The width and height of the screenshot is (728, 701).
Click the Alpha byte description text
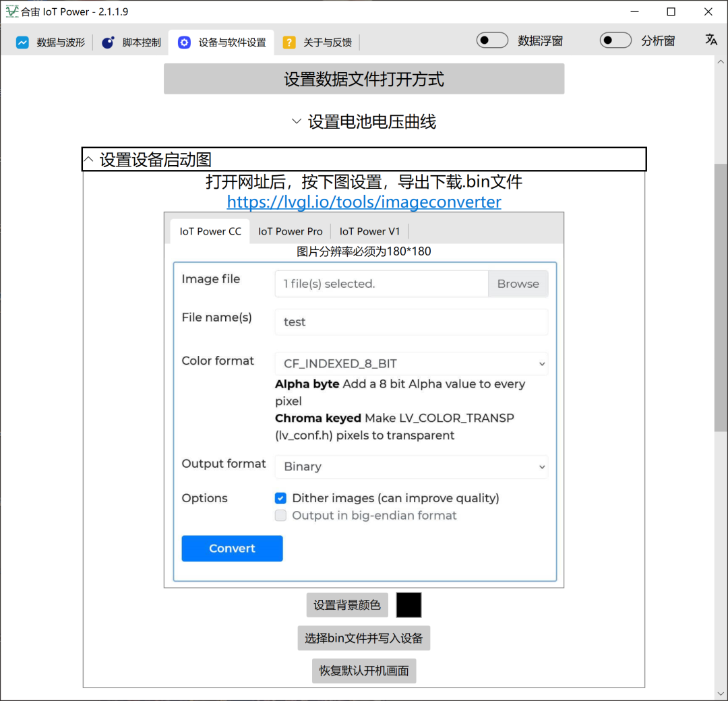[x=400, y=392]
